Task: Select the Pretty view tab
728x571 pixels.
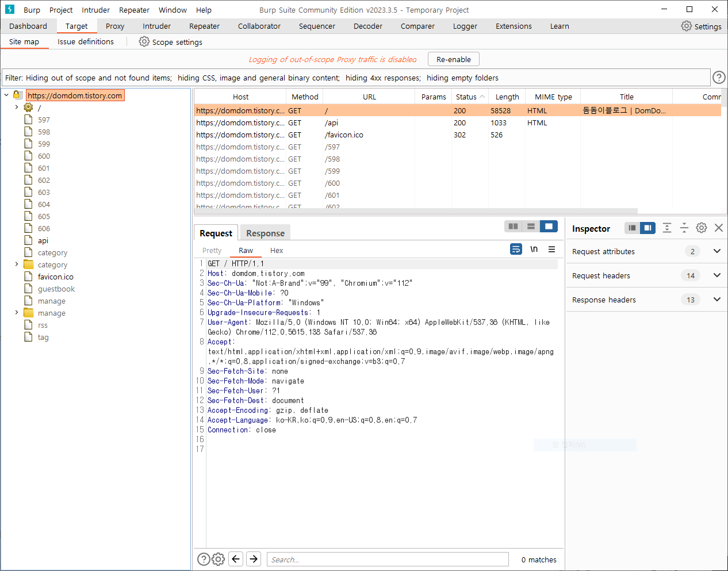Action: (212, 250)
